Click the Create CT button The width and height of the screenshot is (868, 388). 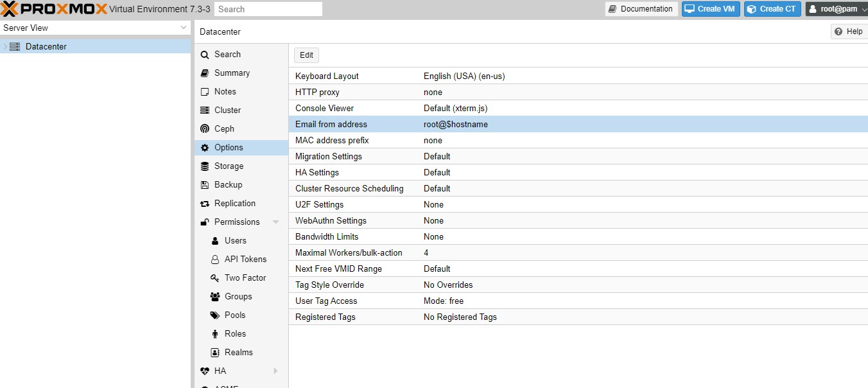pyautogui.click(x=772, y=9)
